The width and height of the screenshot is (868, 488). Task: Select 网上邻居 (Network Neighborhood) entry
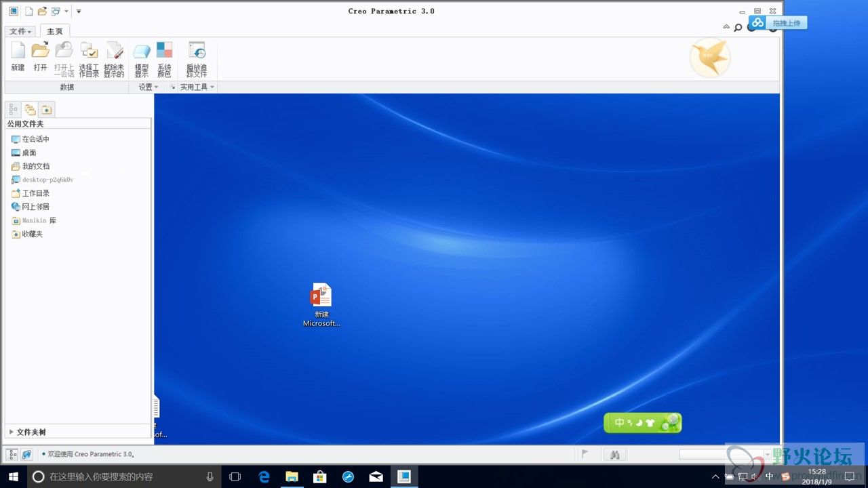coord(30,207)
